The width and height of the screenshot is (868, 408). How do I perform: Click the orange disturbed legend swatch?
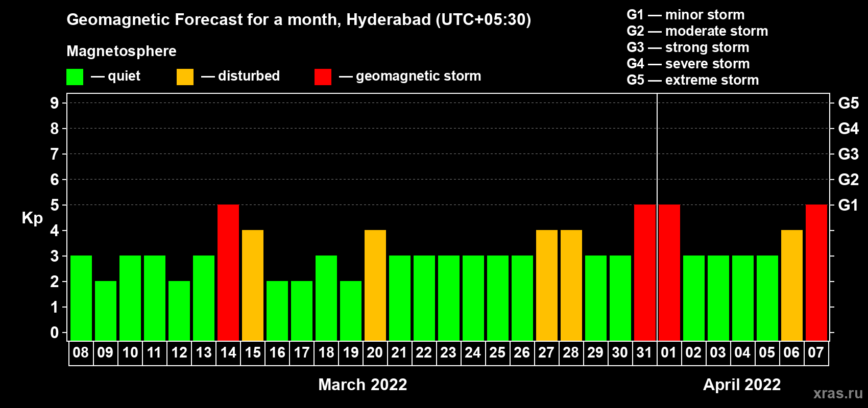tap(185, 77)
